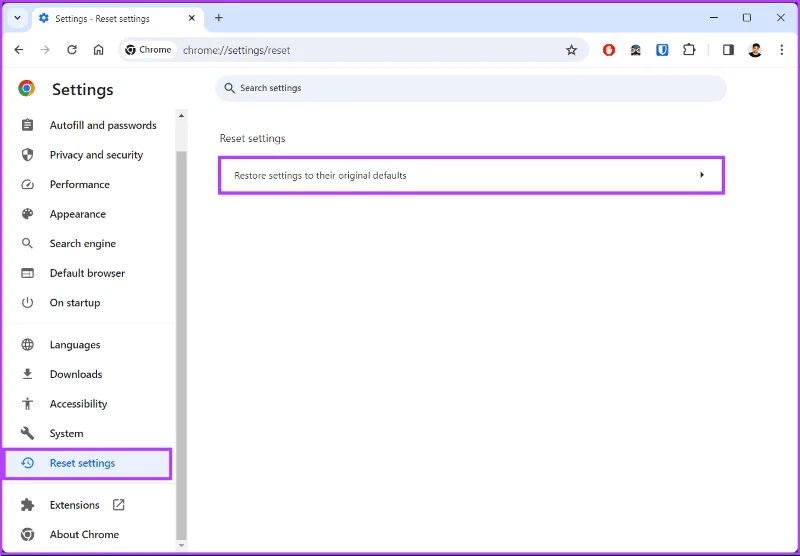Toggle the browser side panel
Image resolution: width=800 pixels, height=556 pixels.
point(728,49)
